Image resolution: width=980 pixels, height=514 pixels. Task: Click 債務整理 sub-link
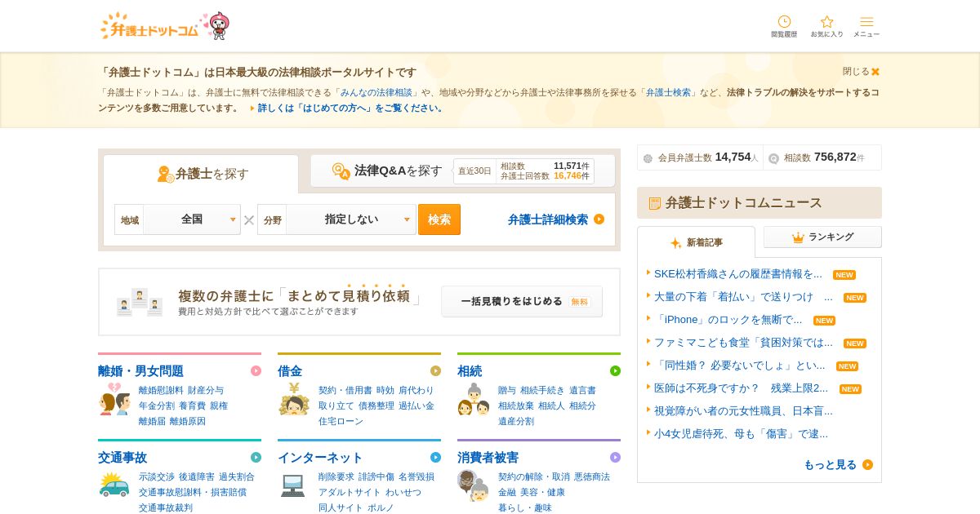pos(376,405)
